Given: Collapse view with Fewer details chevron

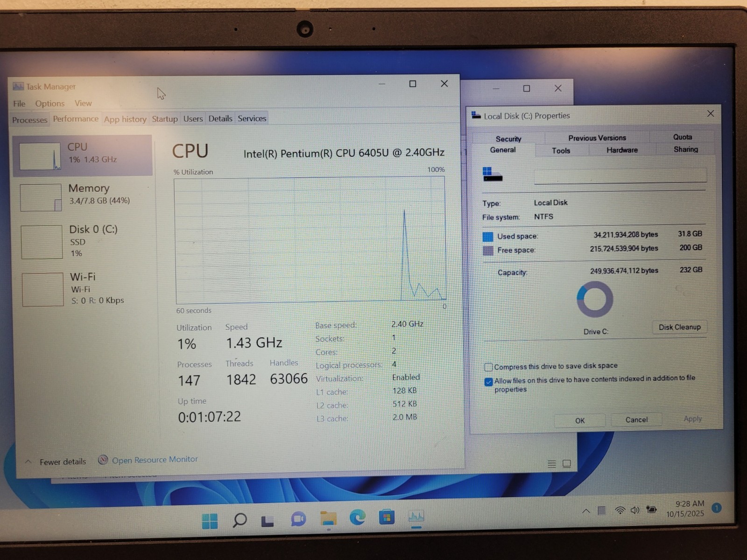Looking at the screenshot, I should pyautogui.click(x=28, y=462).
